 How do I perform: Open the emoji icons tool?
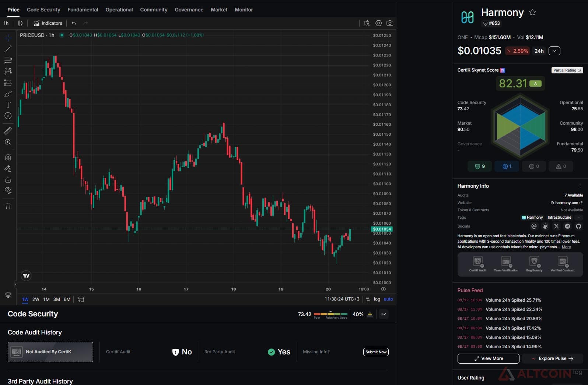(x=8, y=116)
